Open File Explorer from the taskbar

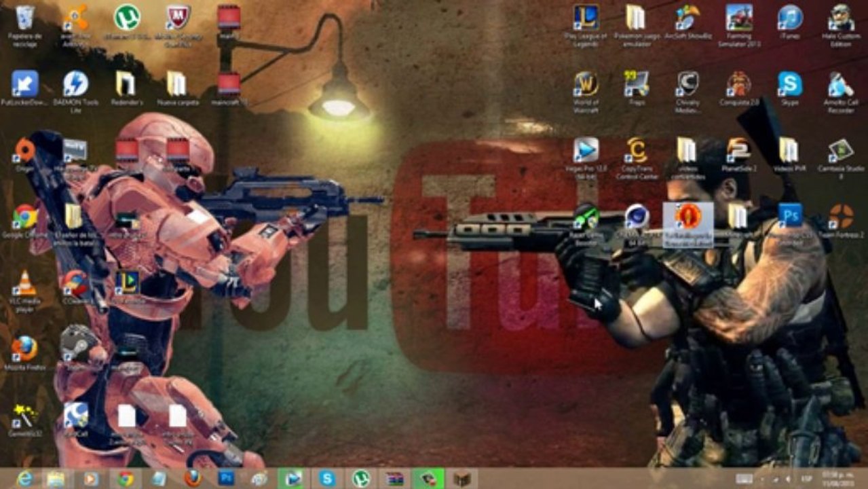[57, 478]
